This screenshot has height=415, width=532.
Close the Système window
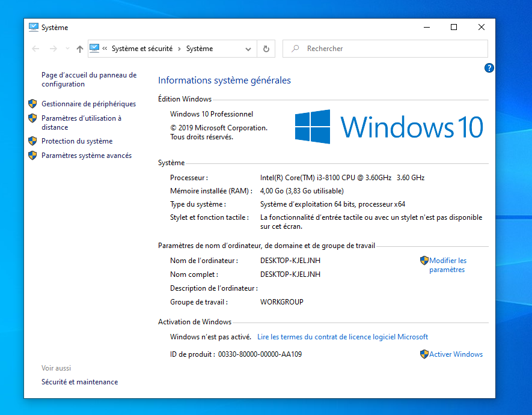(x=481, y=27)
